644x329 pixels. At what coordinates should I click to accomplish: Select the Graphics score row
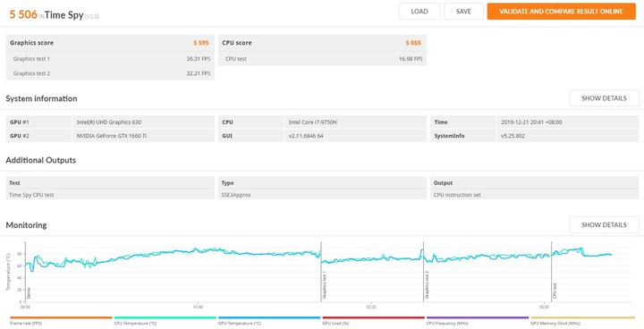pyautogui.click(x=110, y=43)
